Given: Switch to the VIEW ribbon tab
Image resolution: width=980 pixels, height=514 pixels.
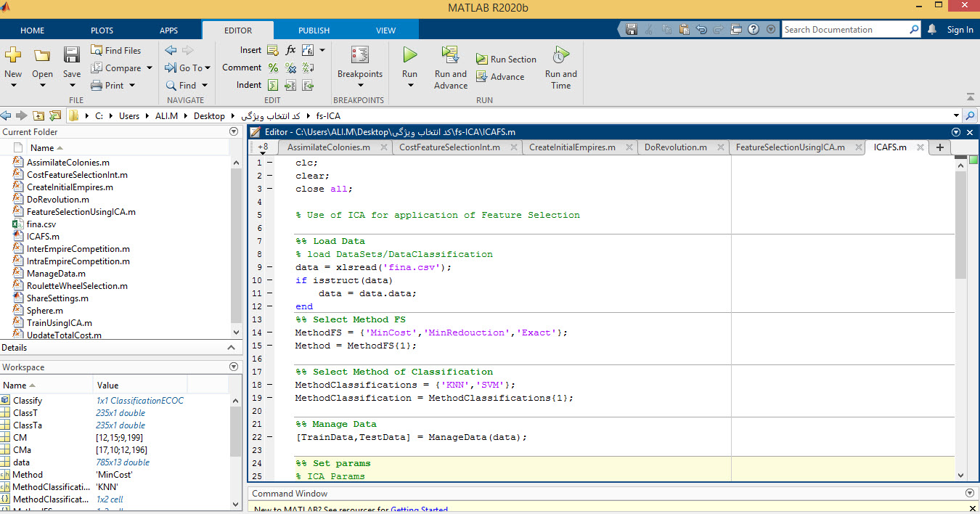Looking at the screenshot, I should coord(386,30).
